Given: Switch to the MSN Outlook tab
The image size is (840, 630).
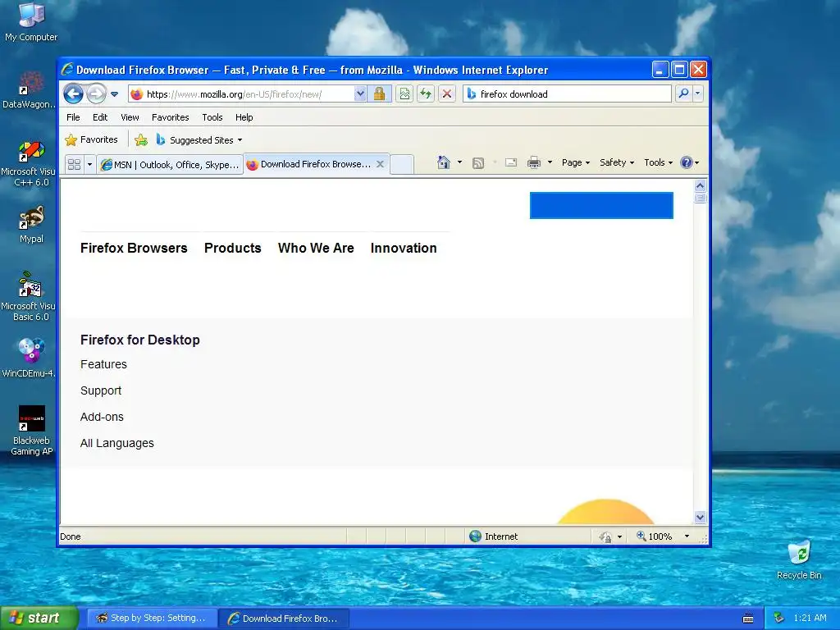Looking at the screenshot, I should tap(170, 164).
